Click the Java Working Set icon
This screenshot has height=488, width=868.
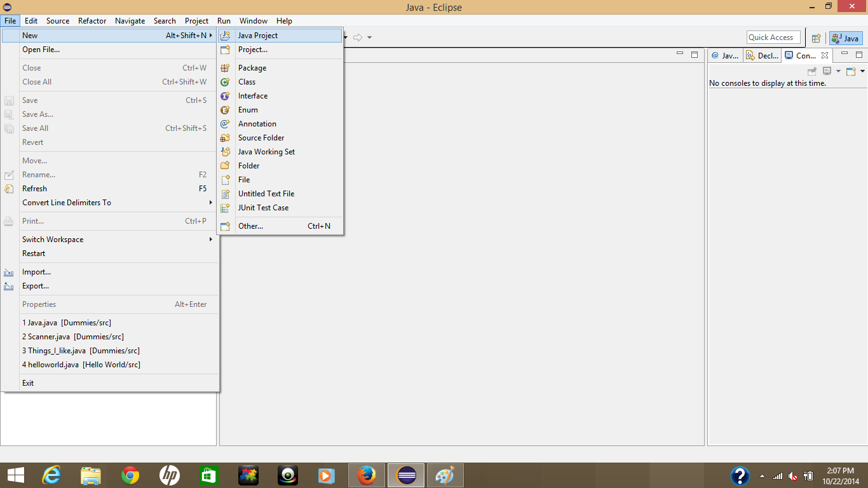pos(225,152)
